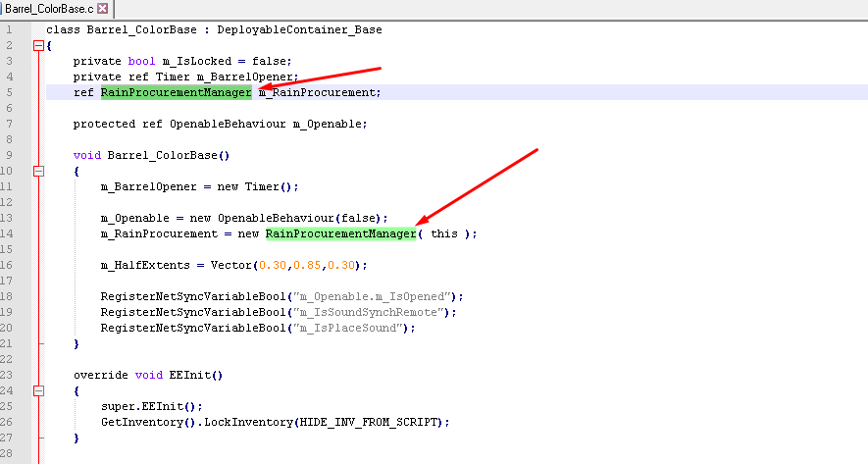Click line number 23 in the margin

pos(6,375)
